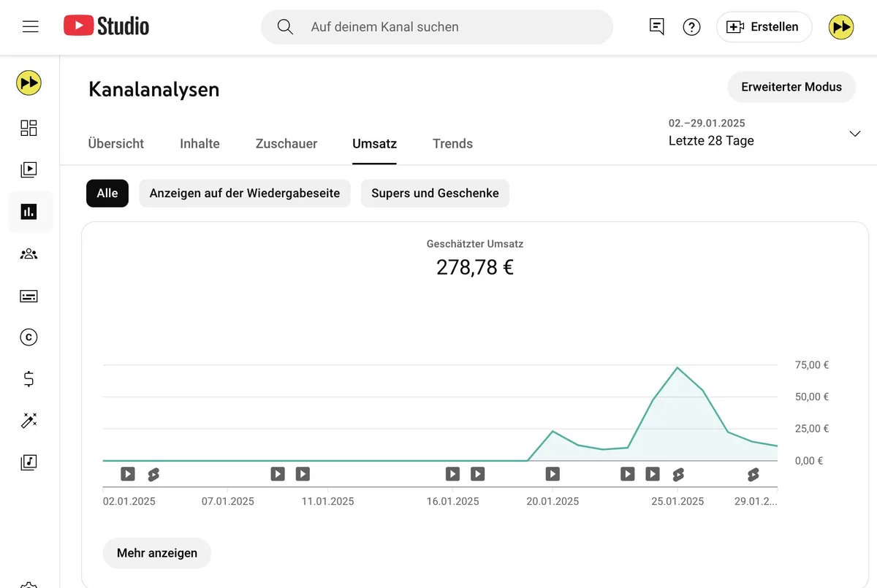The height and width of the screenshot is (588, 877).
Task: Select the Alle filter chip
Action: coord(107,194)
